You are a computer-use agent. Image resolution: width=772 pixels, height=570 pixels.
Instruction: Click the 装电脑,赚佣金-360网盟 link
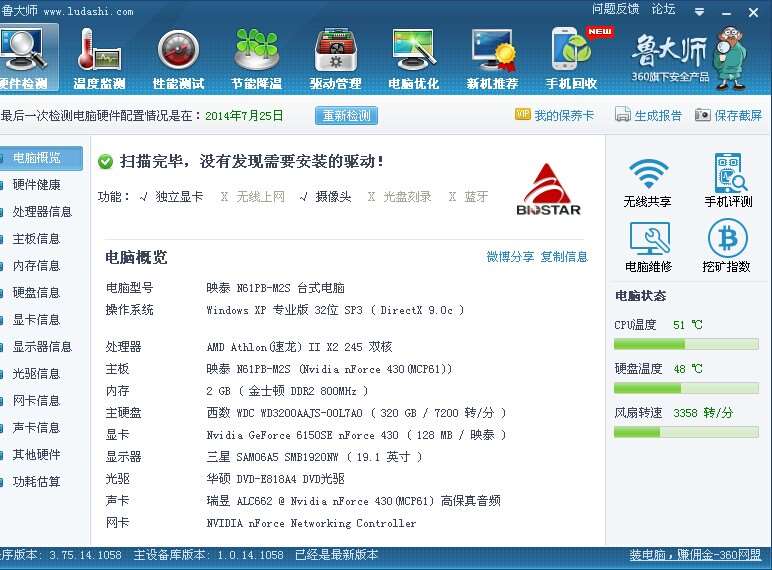(x=695, y=555)
